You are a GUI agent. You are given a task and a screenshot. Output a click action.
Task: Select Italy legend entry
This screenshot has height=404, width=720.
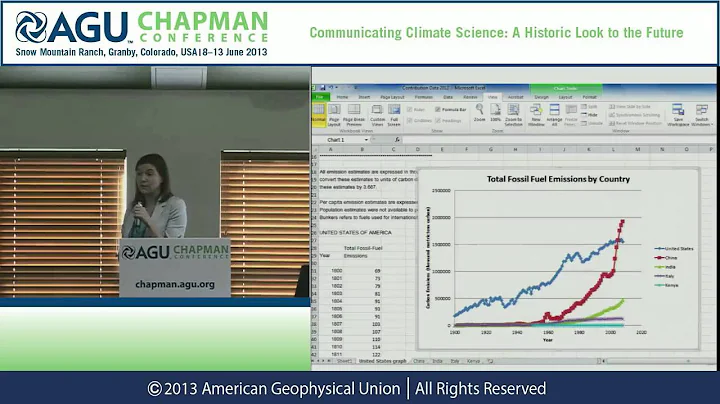tap(664, 276)
